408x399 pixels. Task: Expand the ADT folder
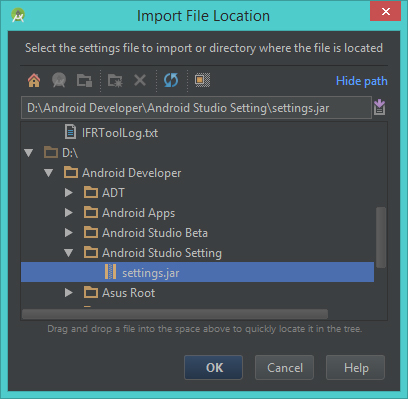pyautogui.click(x=69, y=193)
